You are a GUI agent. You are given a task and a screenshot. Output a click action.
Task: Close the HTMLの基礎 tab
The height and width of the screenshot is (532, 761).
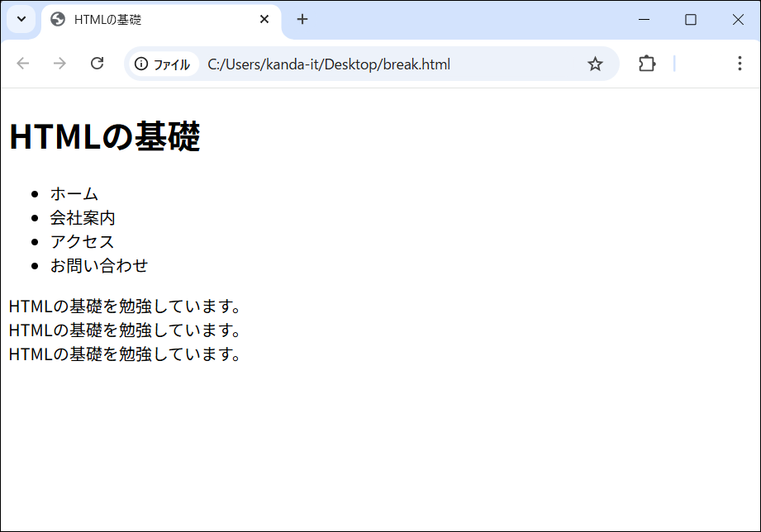pos(264,19)
